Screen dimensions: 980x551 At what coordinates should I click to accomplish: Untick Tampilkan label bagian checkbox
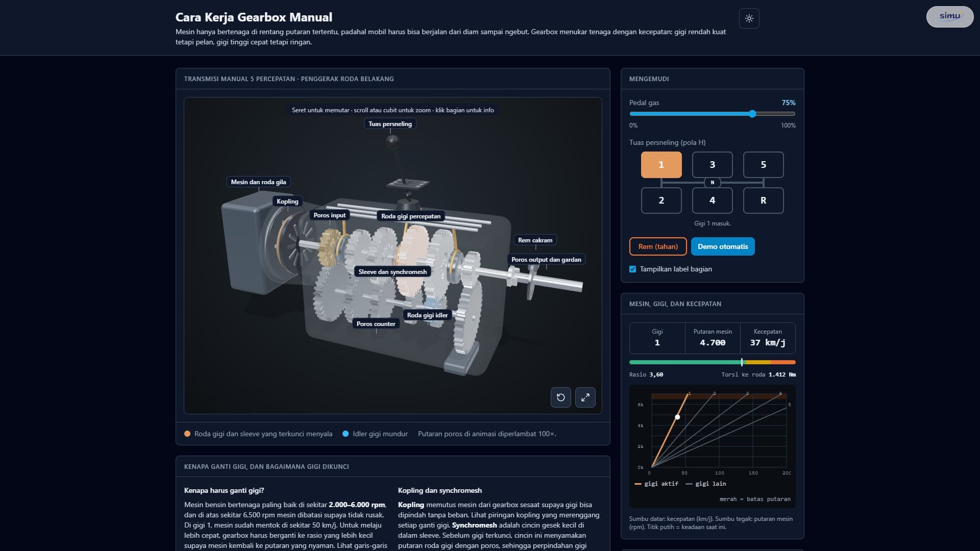click(x=632, y=269)
